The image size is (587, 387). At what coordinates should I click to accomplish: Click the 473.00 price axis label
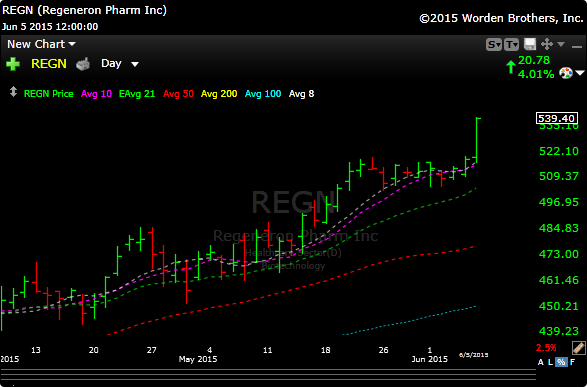point(559,254)
